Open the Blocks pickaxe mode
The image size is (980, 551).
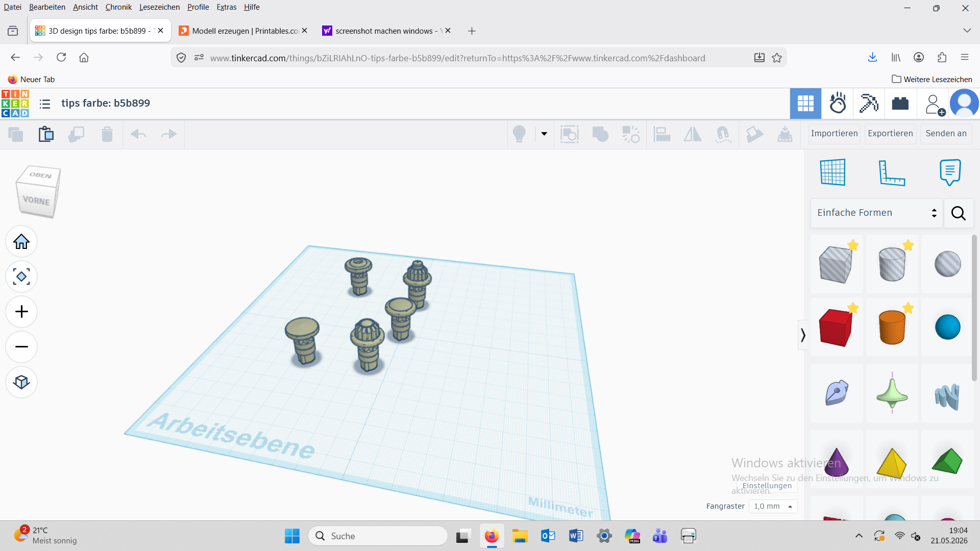click(869, 104)
